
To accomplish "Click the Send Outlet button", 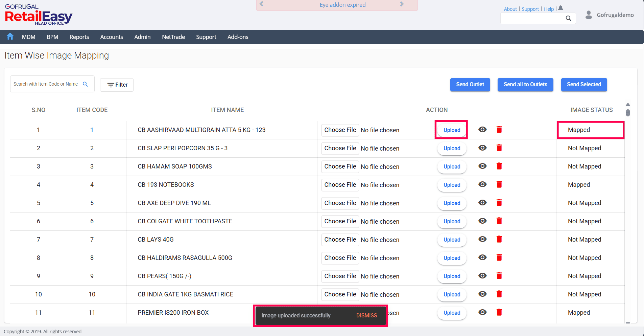I will [x=470, y=85].
